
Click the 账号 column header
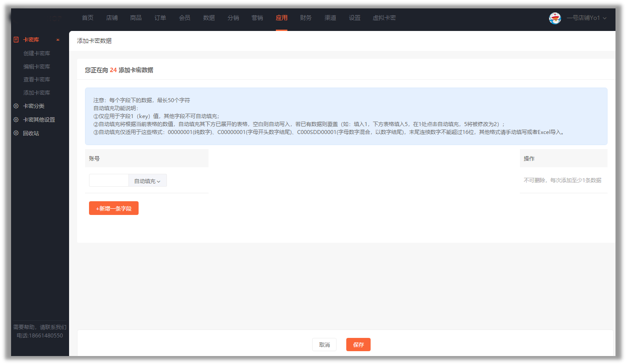[147, 158]
